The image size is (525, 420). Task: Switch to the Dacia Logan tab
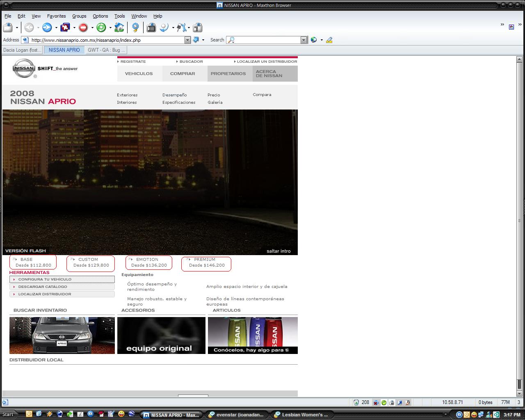(x=22, y=50)
